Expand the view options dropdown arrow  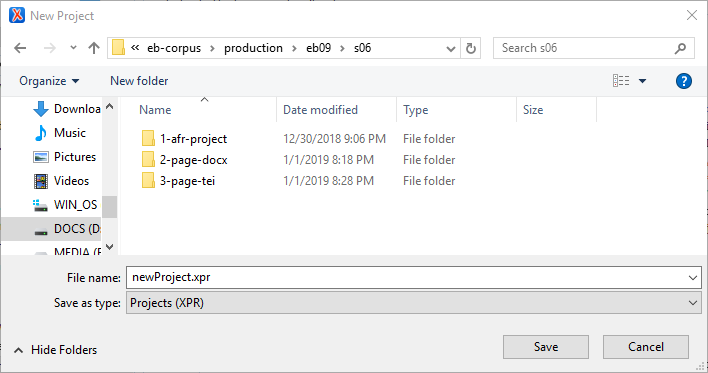click(x=642, y=81)
